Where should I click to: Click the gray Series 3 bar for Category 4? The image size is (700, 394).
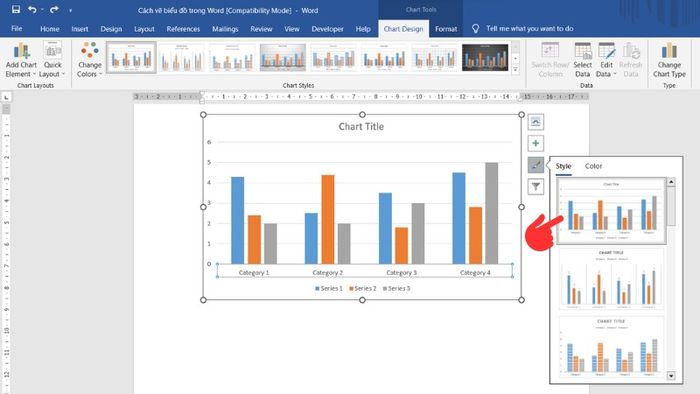pyautogui.click(x=492, y=213)
